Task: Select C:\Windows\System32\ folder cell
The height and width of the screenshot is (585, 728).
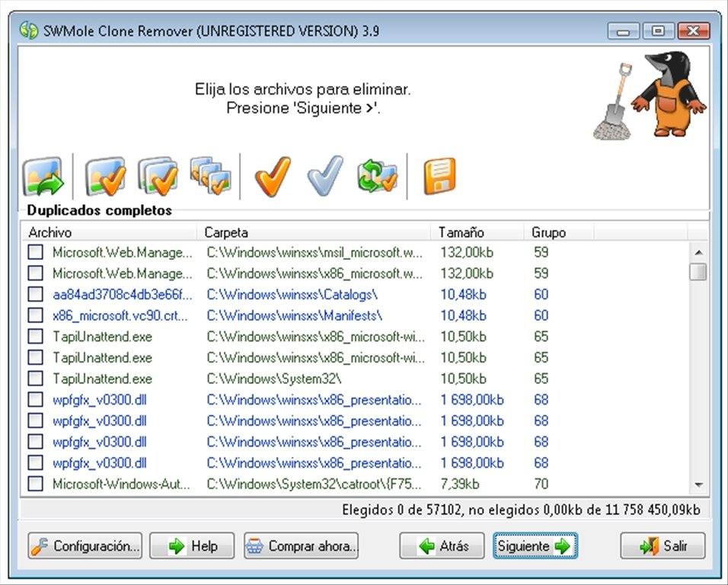Action: pos(274,379)
